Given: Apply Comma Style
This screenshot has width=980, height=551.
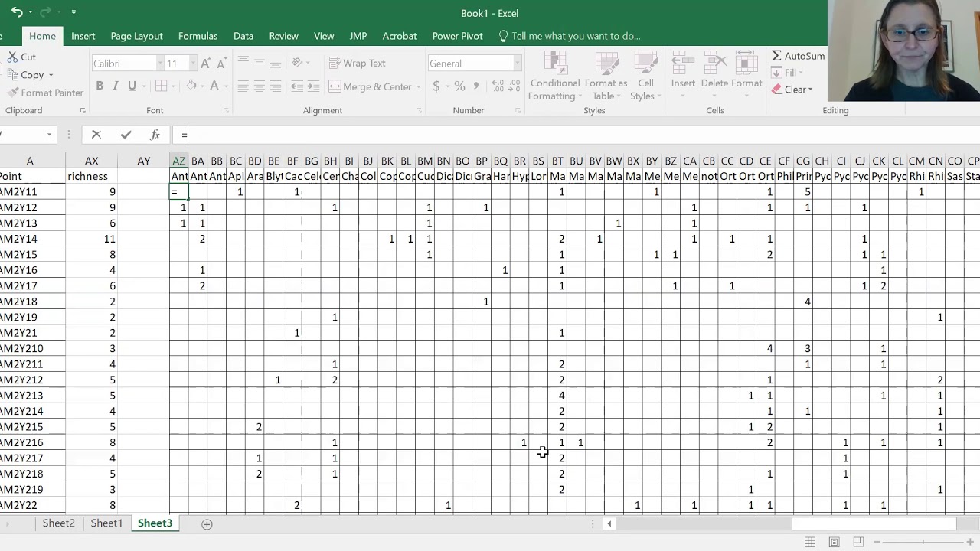Looking at the screenshot, I should coord(477,86).
